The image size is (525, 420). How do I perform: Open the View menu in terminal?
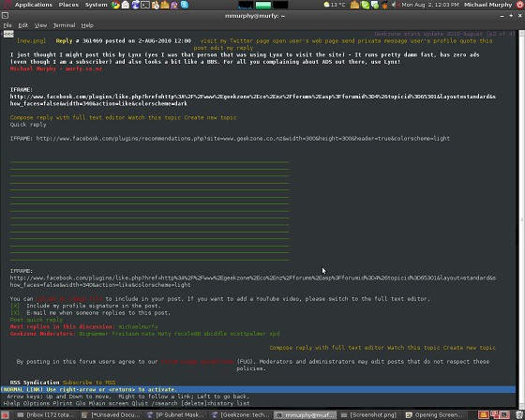(40, 25)
